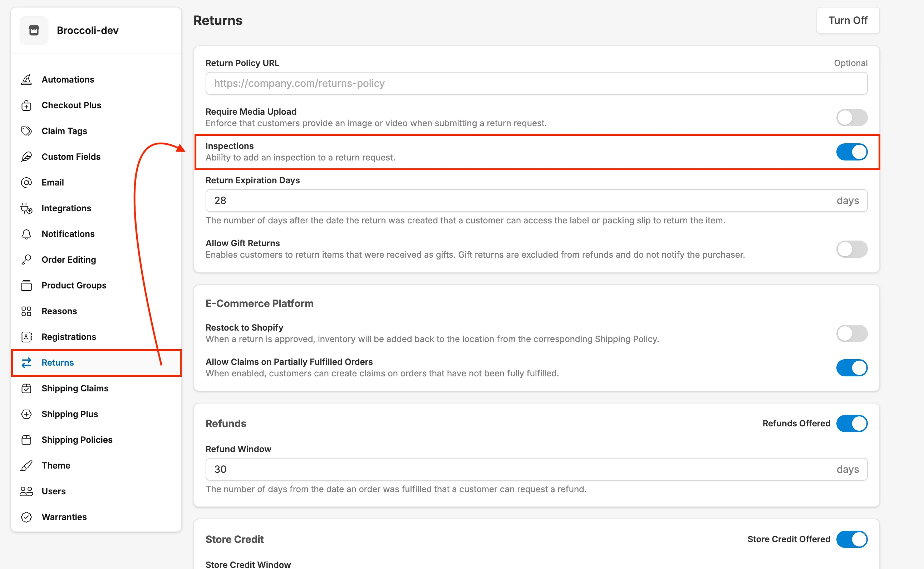The width and height of the screenshot is (924, 569).
Task: Click the Notifications bell icon
Action: pyautogui.click(x=26, y=234)
